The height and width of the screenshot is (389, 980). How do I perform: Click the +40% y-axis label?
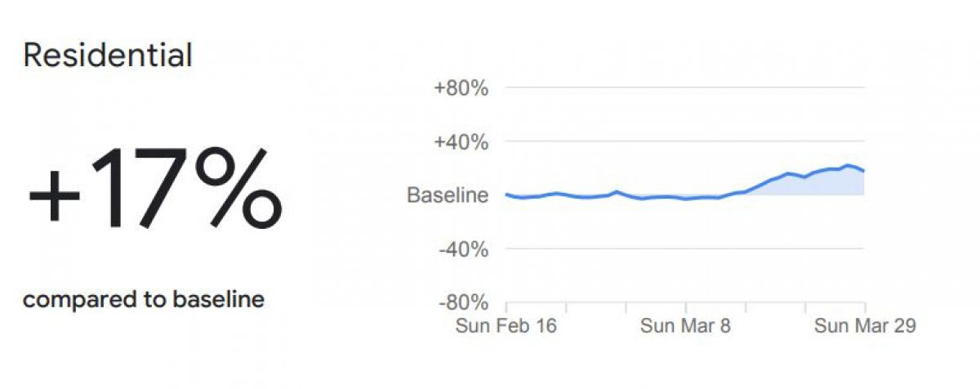(x=463, y=141)
